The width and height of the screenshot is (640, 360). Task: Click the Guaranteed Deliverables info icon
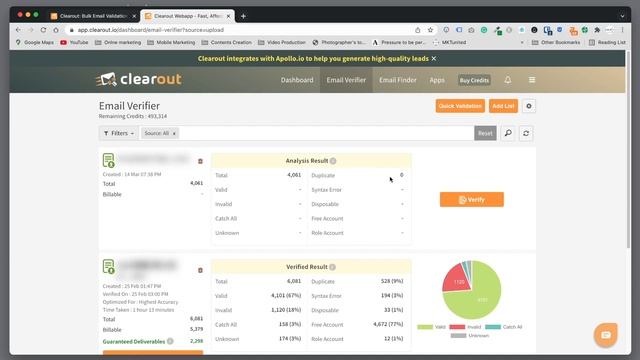pyautogui.click(x=170, y=341)
